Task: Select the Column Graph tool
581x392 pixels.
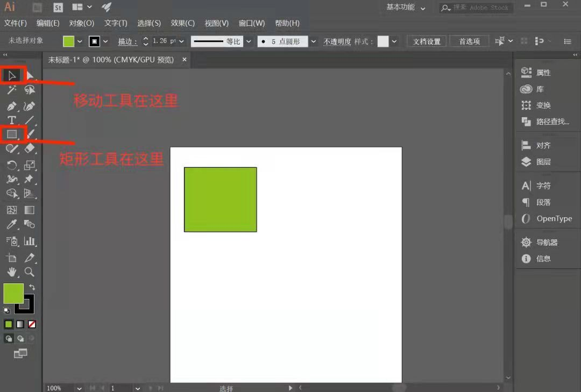Action: 30,241
